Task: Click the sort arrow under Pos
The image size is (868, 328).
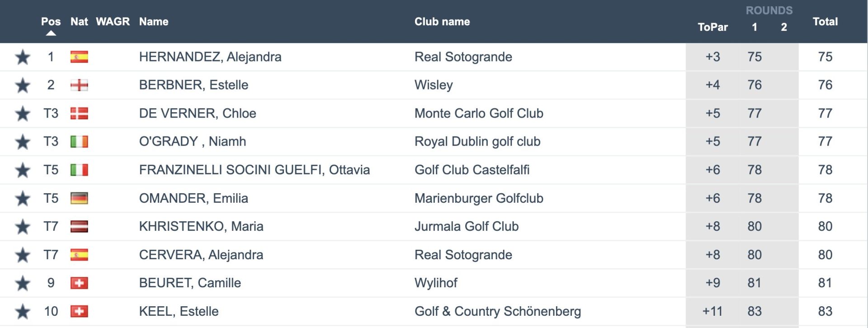Action: 51,33
